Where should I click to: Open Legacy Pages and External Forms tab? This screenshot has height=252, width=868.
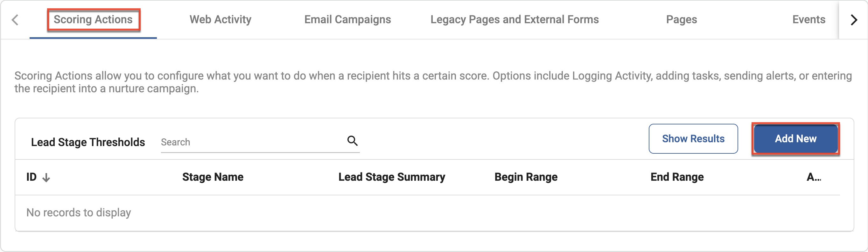(514, 19)
